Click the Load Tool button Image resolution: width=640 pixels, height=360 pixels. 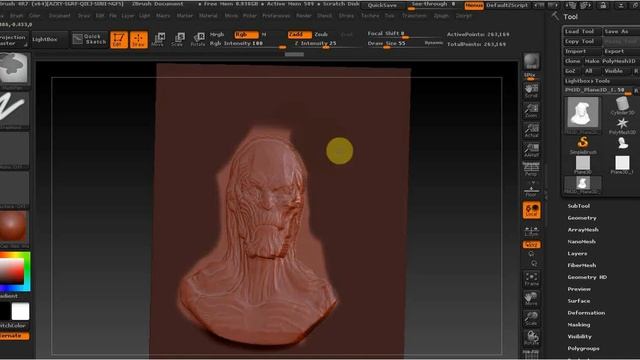click(582, 31)
